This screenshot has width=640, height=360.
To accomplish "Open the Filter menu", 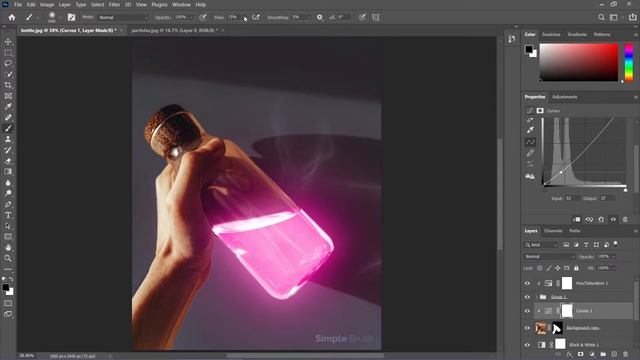I will coord(114,4).
